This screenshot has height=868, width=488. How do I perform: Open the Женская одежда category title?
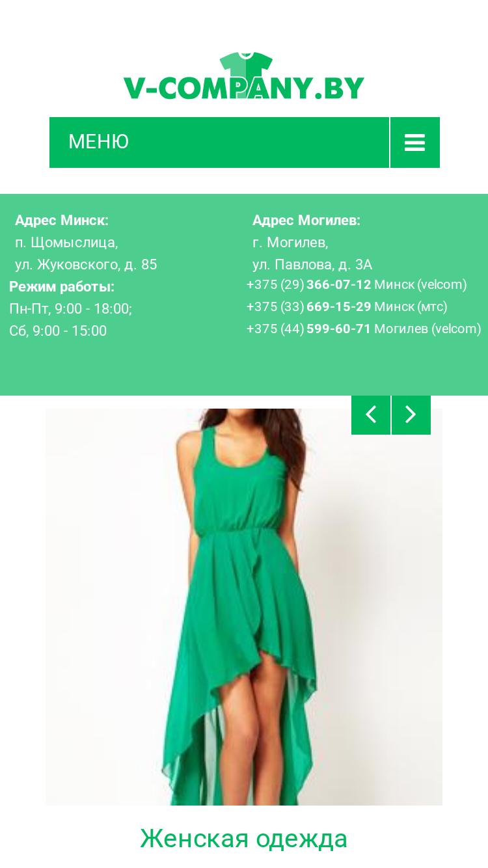[x=244, y=838]
